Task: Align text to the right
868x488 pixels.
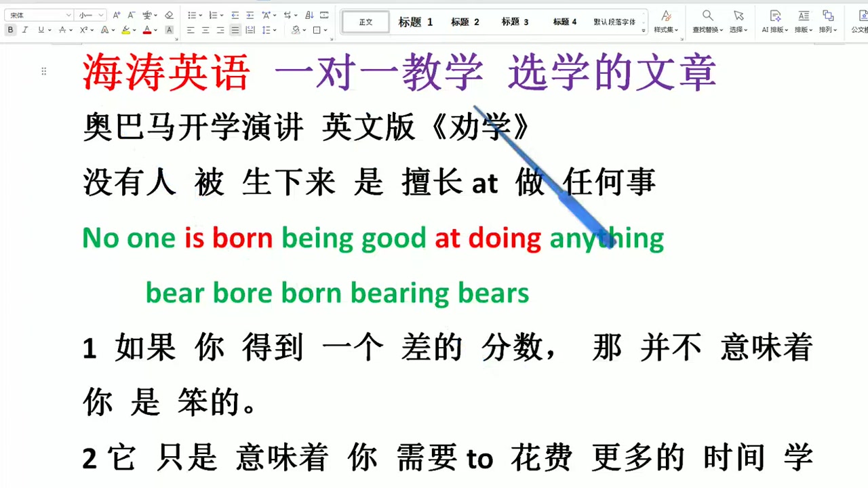Action: click(x=220, y=30)
